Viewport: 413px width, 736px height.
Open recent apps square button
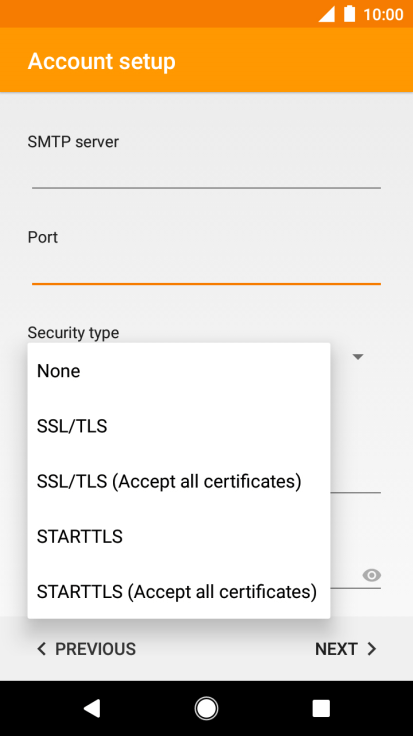tap(321, 708)
